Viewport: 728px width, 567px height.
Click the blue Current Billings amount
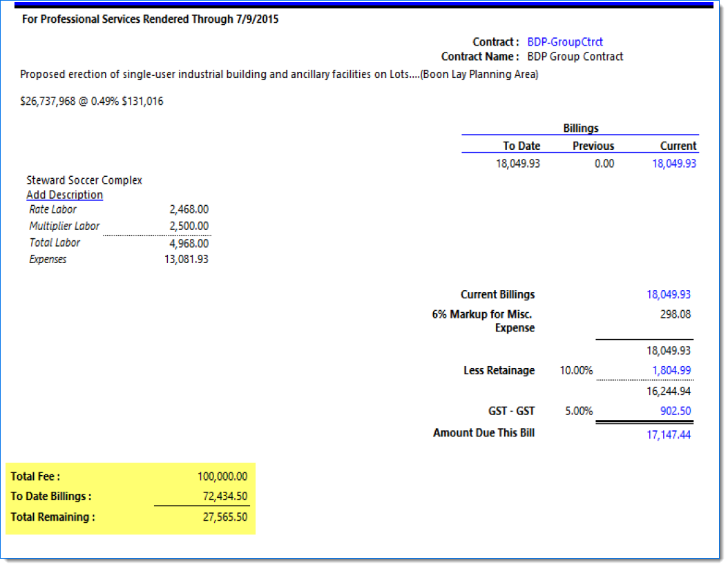point(668,294)
